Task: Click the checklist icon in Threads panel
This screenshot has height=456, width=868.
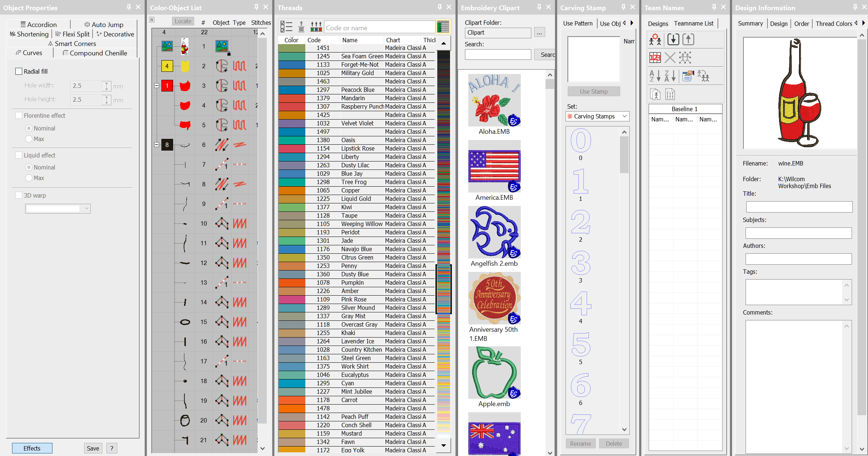Action: point(286,27)
